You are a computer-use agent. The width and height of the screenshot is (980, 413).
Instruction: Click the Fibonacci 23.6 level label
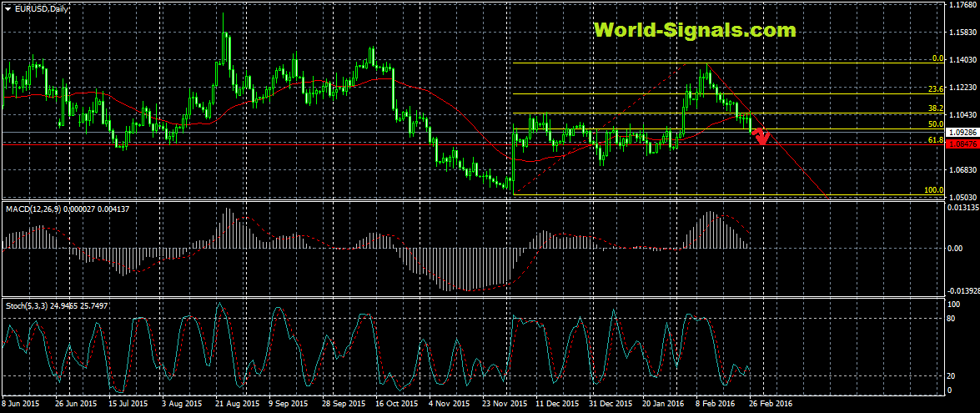(x=935, y=89)
